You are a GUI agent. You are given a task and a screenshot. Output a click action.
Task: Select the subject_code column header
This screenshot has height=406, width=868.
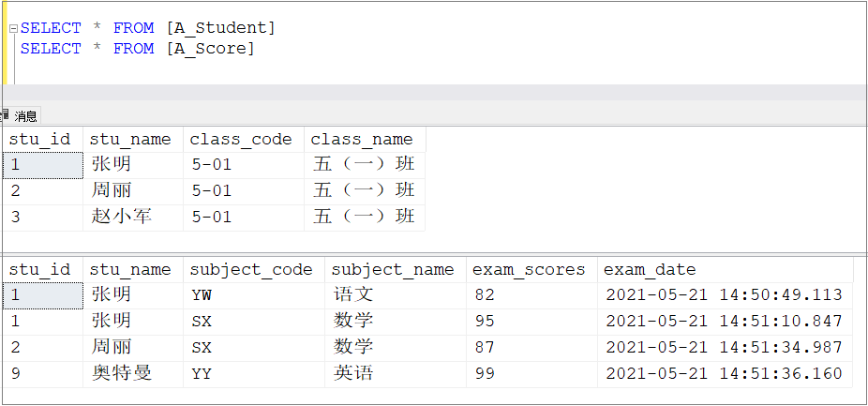pyautogui.click(x=251, y=270)
